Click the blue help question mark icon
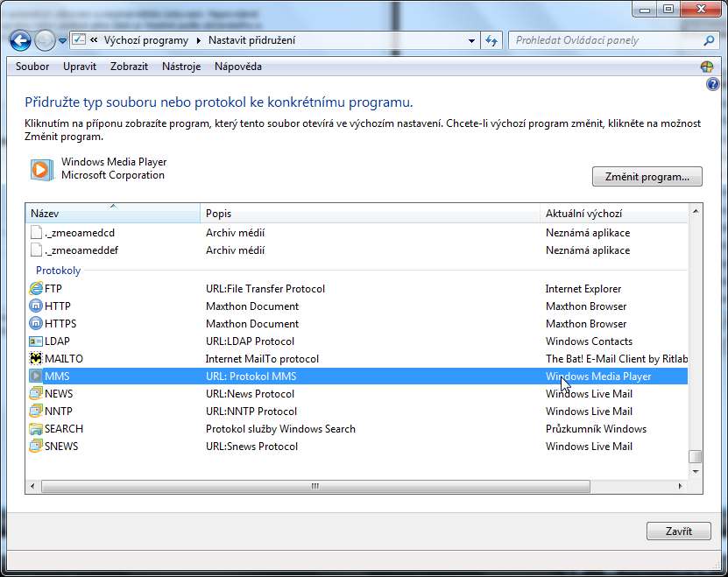Viewport: 728px width, 577px height. click(x=712, y=84)
